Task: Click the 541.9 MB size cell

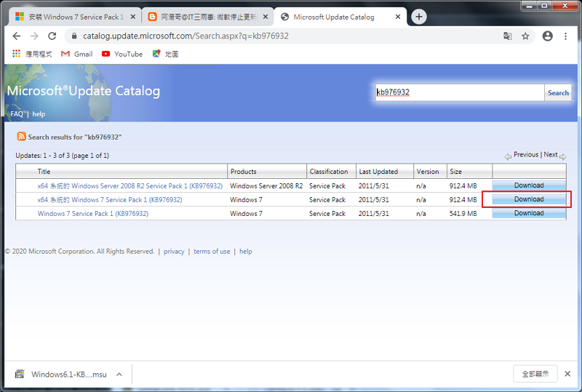Action: [x=463, y=213]
